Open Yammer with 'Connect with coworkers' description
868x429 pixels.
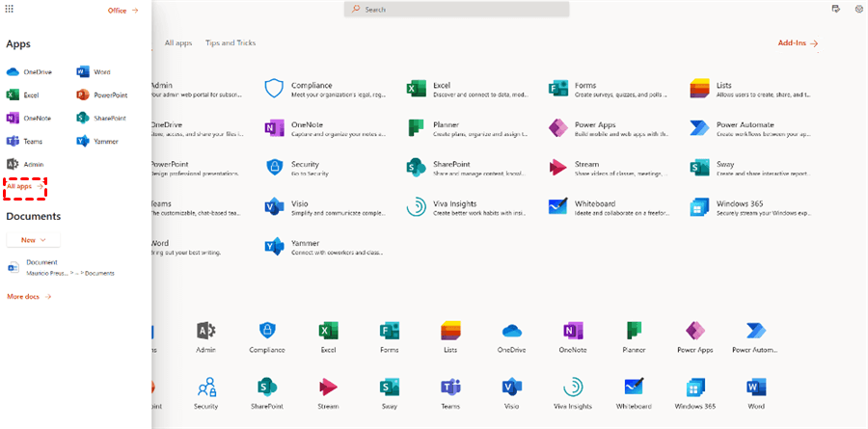tap(325, 247)
